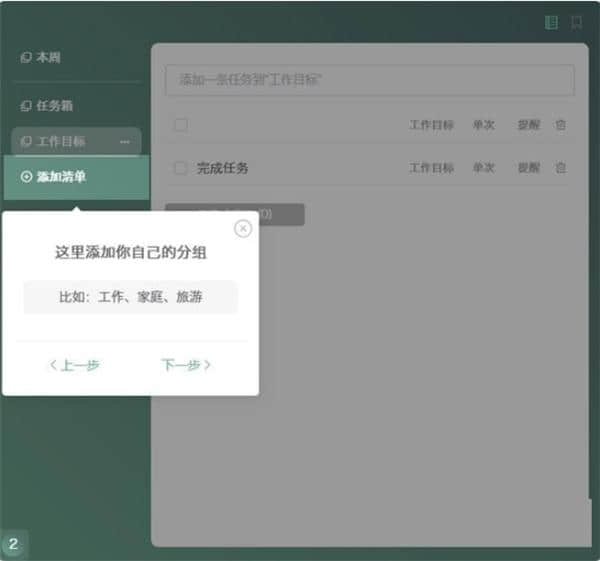Click the trash icon in the header row
This screenshot has height=561, width=600.
561,125
